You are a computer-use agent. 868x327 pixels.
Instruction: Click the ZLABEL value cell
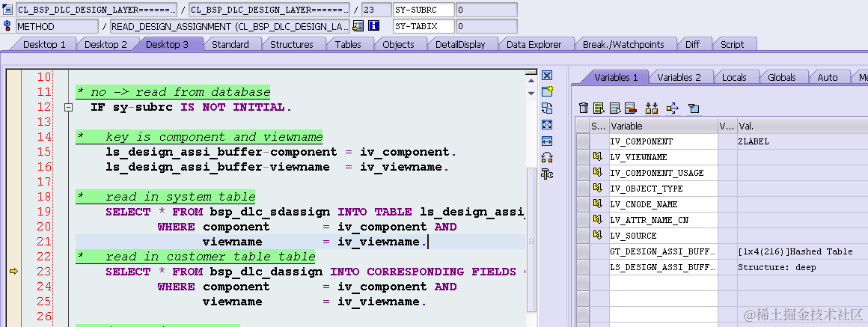(802, 141)
